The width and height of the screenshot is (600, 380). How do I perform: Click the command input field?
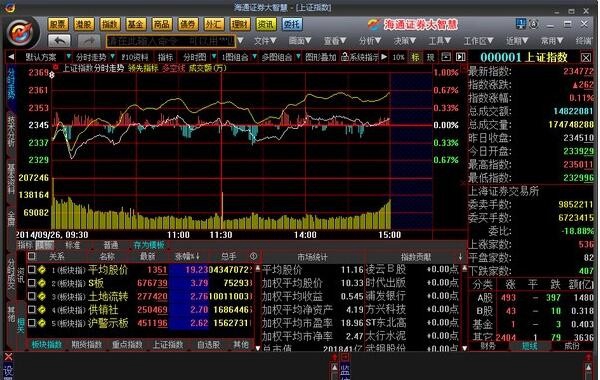tap(171, 41)
